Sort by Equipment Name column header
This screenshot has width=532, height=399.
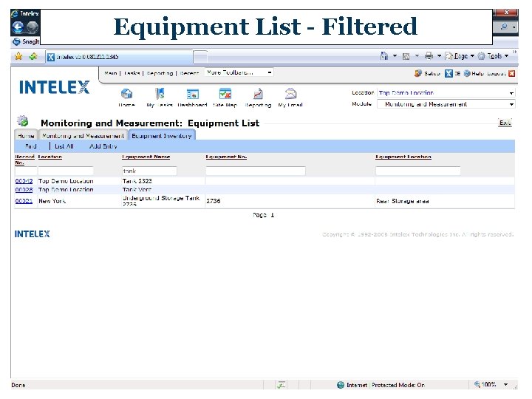(146, 157)
